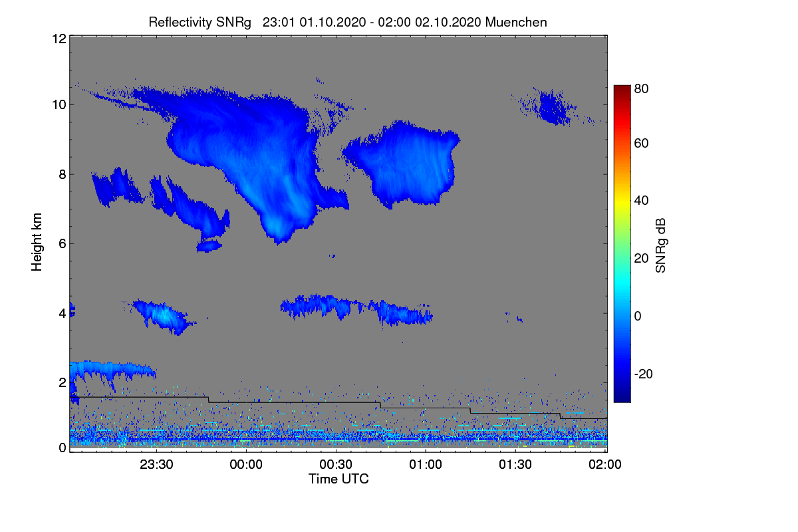The height and width of the screenshot is (532, 798).
Task: Click the dark red top of colorbar
Action: [622, 89]
